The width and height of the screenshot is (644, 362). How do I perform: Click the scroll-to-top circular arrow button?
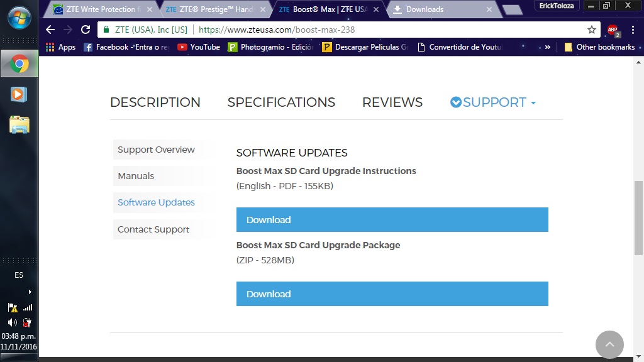[609, 345]
